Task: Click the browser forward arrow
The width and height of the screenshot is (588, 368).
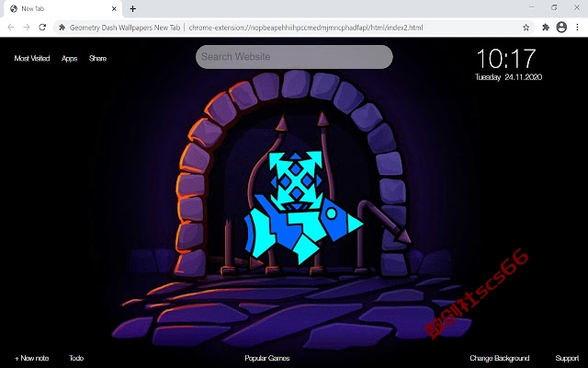Action: point(27,28)
